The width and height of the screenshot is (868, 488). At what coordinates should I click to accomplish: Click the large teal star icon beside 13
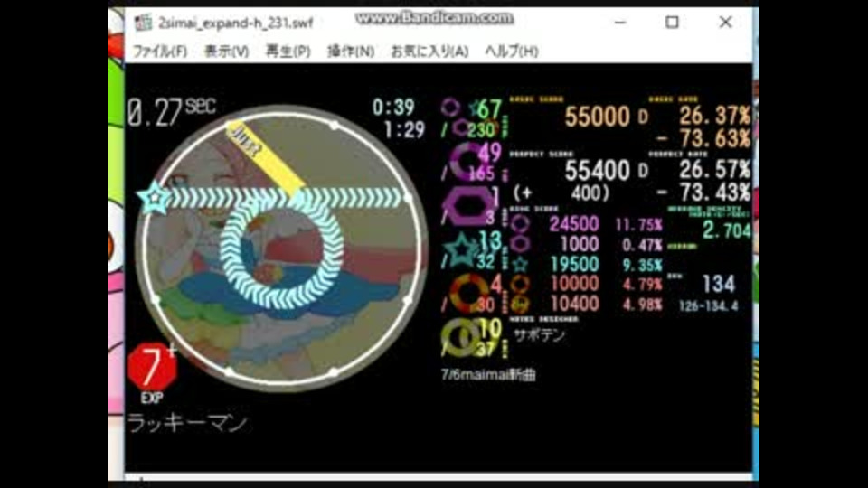click(x=460, y=249)
